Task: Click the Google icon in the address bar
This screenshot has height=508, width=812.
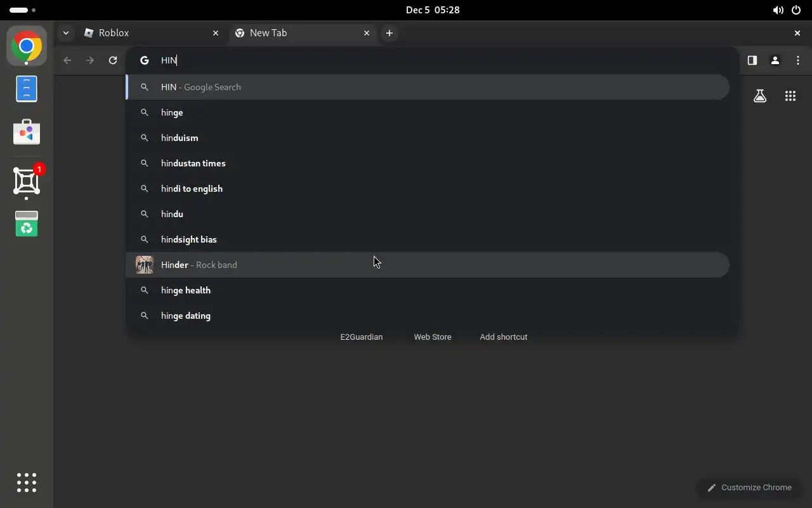Action: click(x=145, y=60)
